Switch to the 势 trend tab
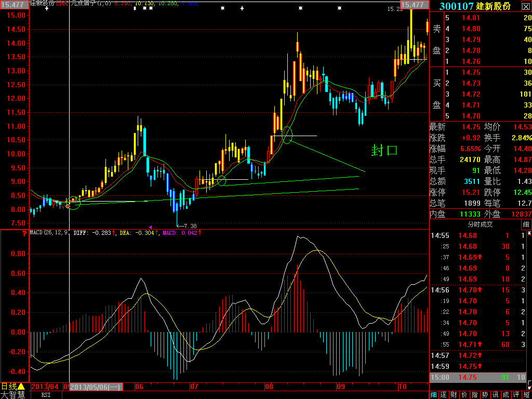Image resolution: width=532 pixels, height=399 pixels. tap(485, 395)
